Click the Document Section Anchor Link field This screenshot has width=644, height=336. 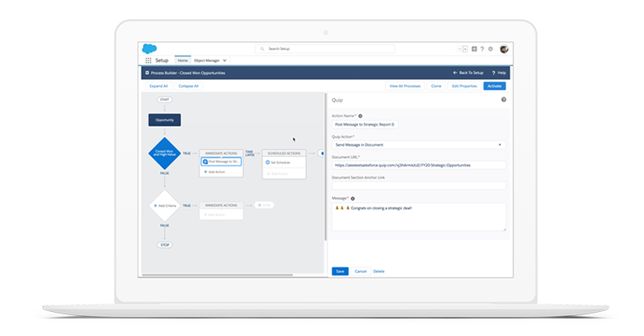point(419,186)
